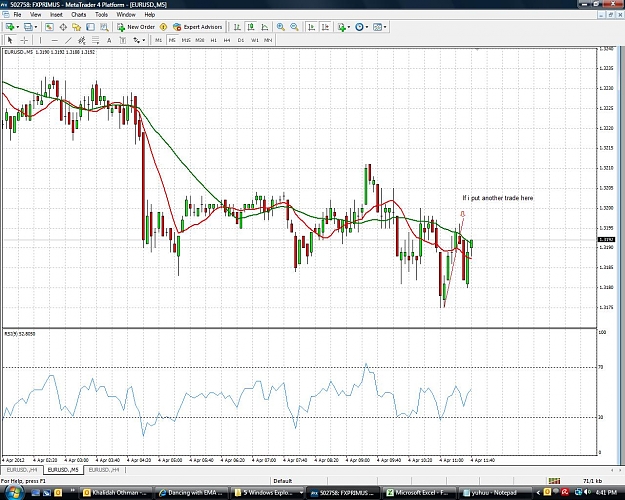Pick the Horizontal Line drawing tool
This screenshot has width=625, height=500.
coord(55,40)
